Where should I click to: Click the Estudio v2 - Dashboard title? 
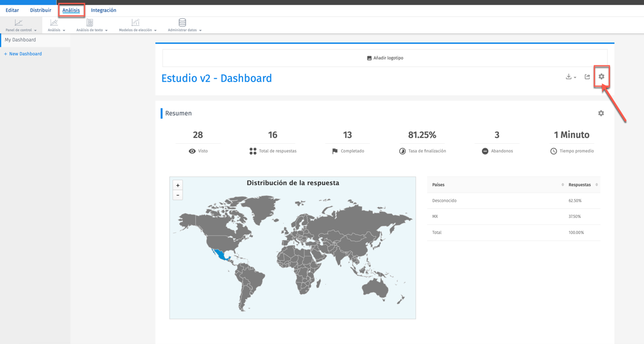(x=217, y=78)
